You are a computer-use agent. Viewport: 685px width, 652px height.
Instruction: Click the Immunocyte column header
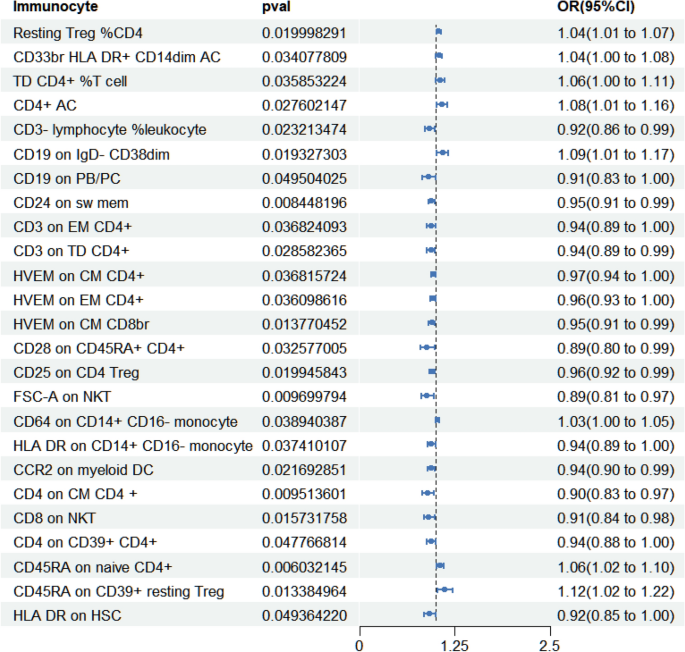click(55, 7)
